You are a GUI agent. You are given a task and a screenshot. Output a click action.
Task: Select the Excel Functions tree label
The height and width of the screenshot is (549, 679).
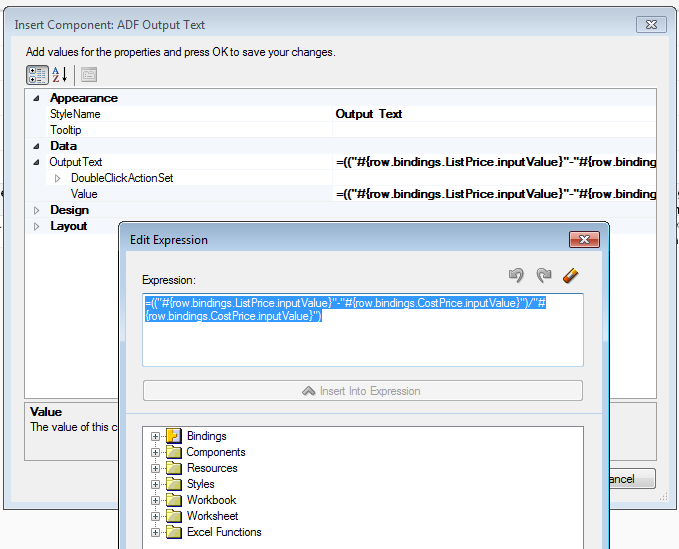click(x=224, y=532)
